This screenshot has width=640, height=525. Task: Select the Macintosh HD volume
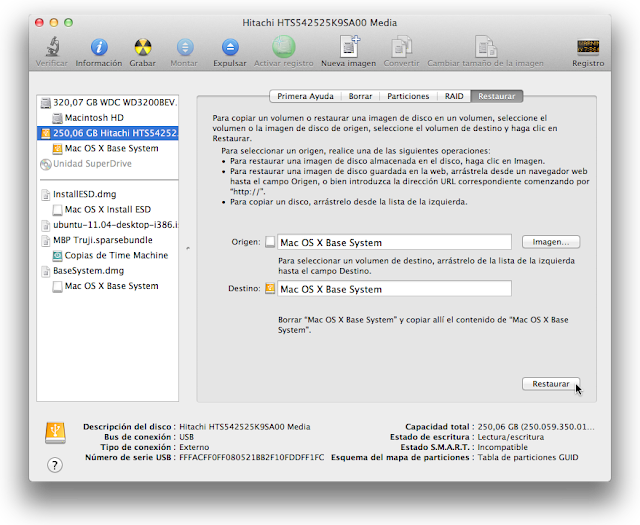[x=108, y=118]
